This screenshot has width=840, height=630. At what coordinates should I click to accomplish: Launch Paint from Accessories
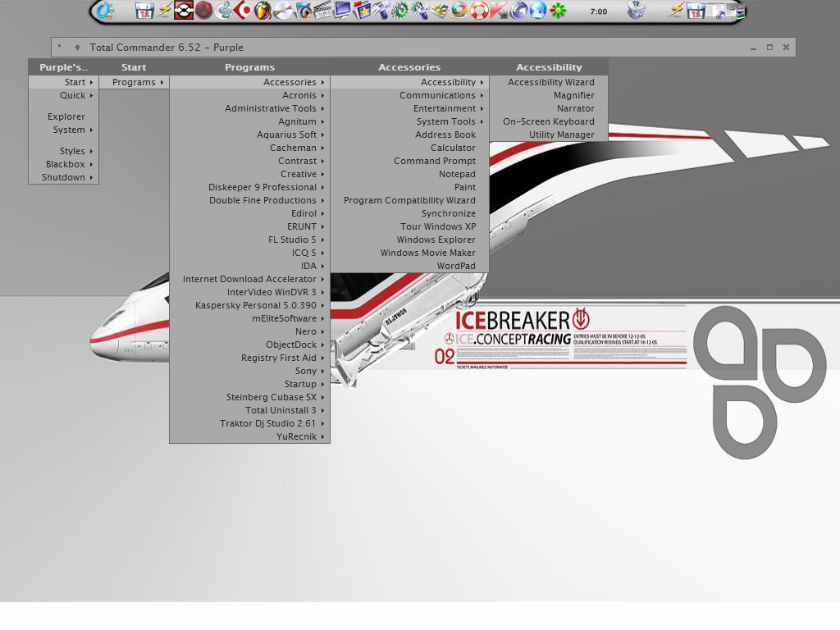pyautogui.click(x=409, y=187)
